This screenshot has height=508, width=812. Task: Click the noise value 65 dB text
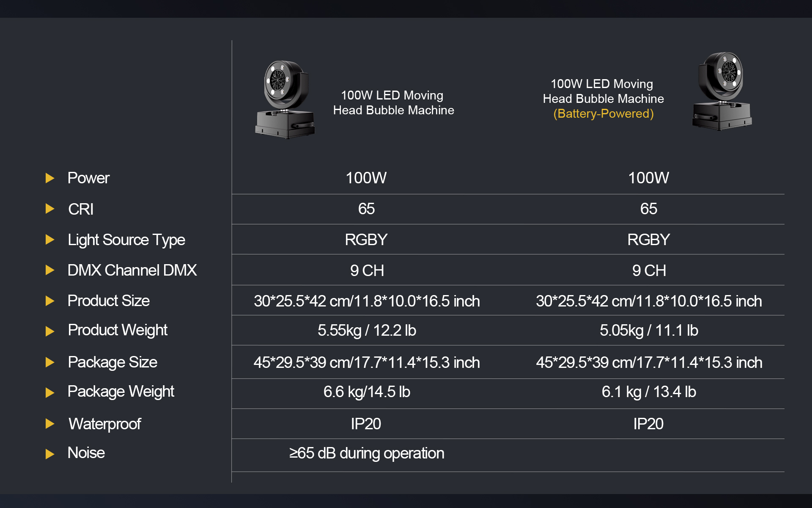(367, 453)
